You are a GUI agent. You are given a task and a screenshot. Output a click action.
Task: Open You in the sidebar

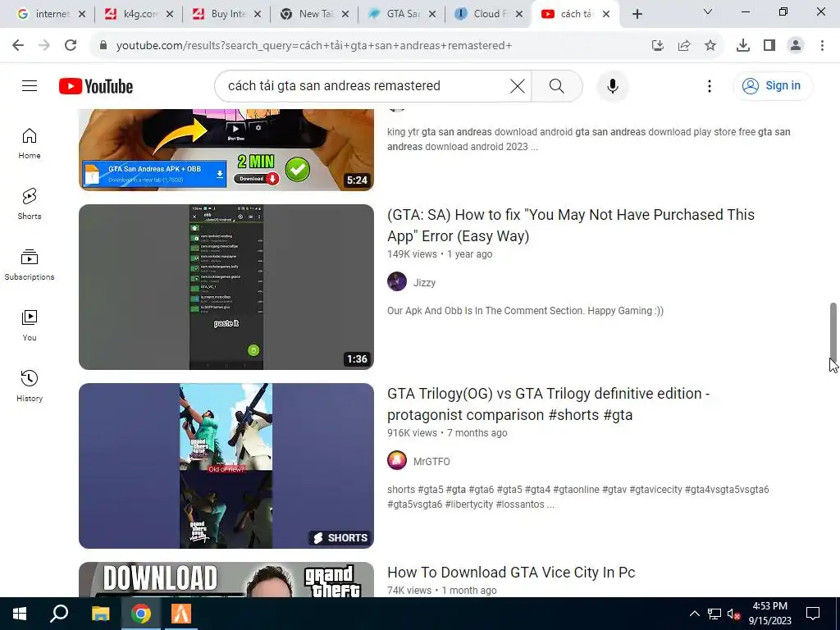tap(30, 325)
